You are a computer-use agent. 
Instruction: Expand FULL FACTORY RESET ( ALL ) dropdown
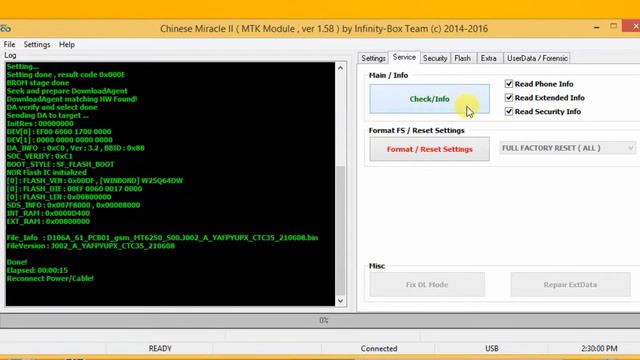pyautogui.click(x=567, y=148)
